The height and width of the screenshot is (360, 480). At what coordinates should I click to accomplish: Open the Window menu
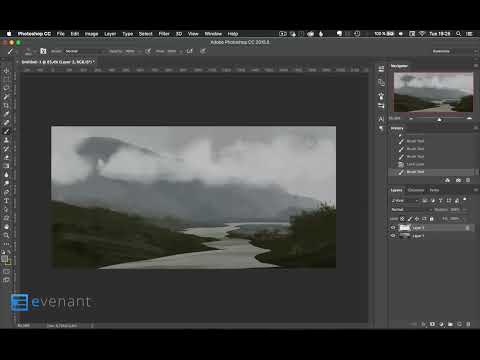213,34
